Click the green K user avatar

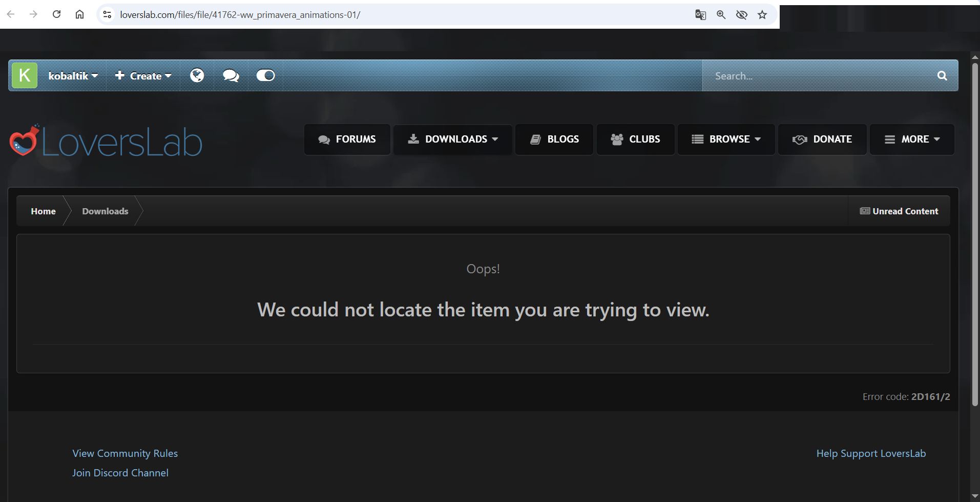coord(25,75)
